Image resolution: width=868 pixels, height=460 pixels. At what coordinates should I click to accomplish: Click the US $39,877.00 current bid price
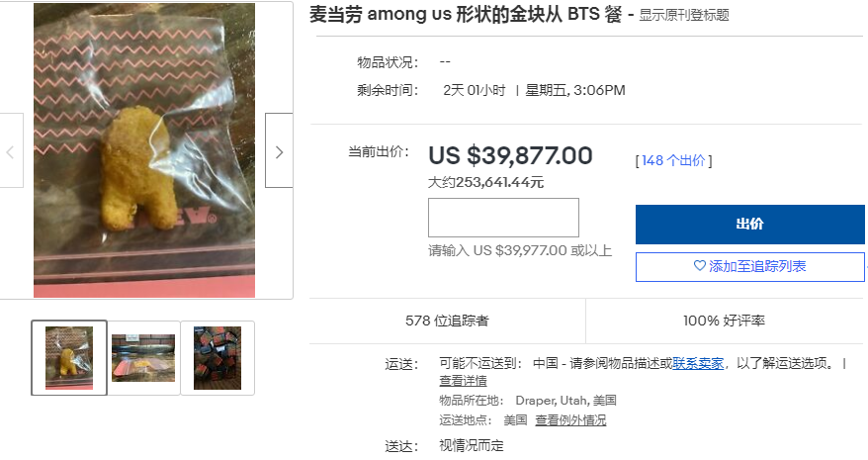[510, 155]
